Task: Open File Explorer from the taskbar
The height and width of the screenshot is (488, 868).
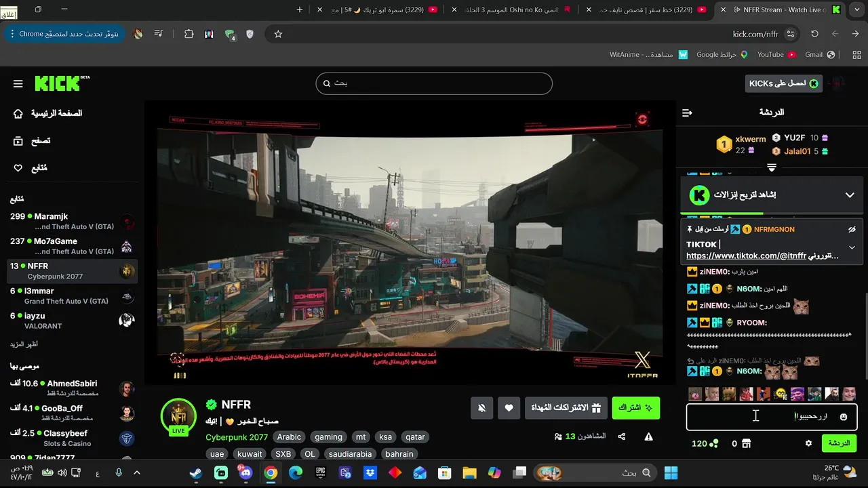Action: coord(469,473)
